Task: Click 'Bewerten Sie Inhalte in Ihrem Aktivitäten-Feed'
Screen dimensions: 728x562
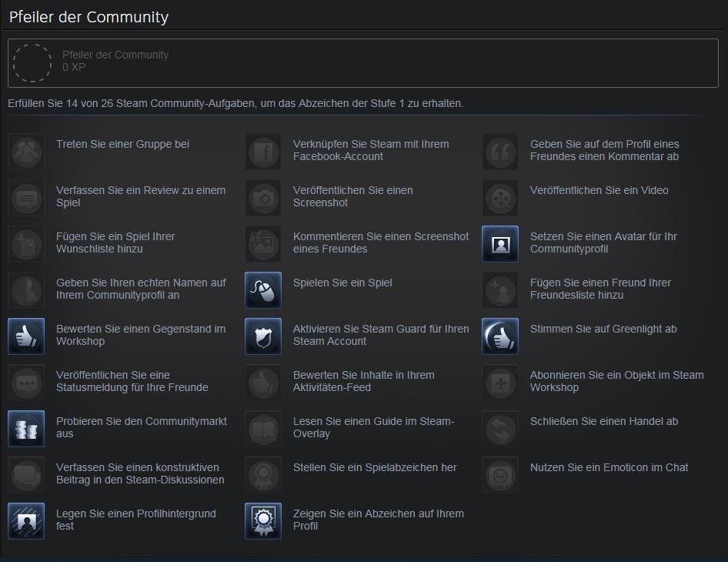Action: [x=364, y=381]
